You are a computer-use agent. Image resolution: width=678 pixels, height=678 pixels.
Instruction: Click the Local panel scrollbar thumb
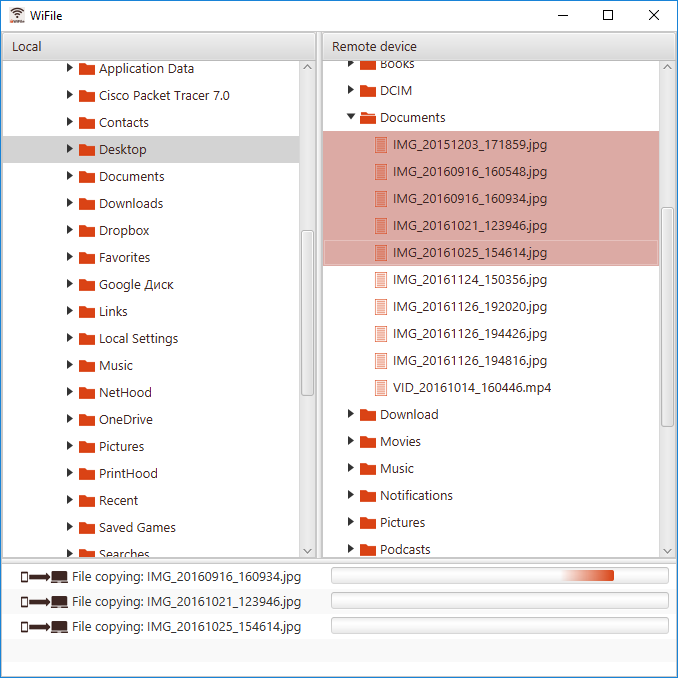[x=307, y=313]
